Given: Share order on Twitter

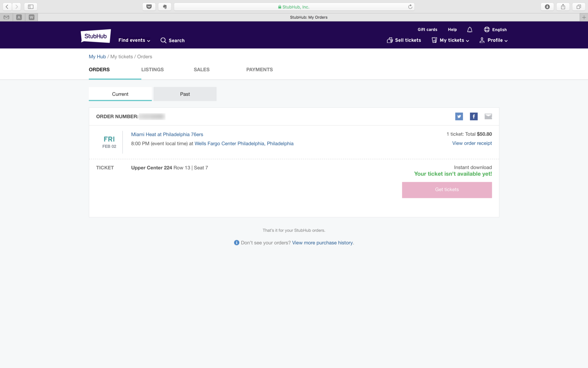Looking at the screenshot, I should [x=459, y=117].
